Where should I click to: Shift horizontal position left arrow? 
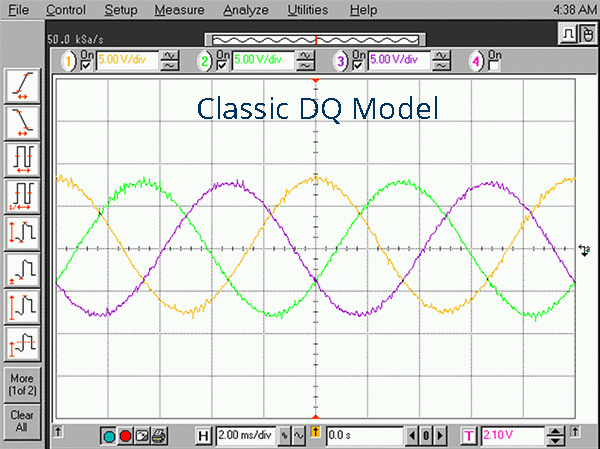point(412,436)
